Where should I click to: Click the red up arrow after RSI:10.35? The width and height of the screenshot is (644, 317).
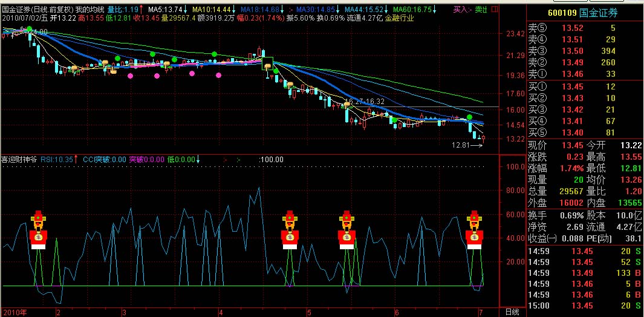click(76, 159)
